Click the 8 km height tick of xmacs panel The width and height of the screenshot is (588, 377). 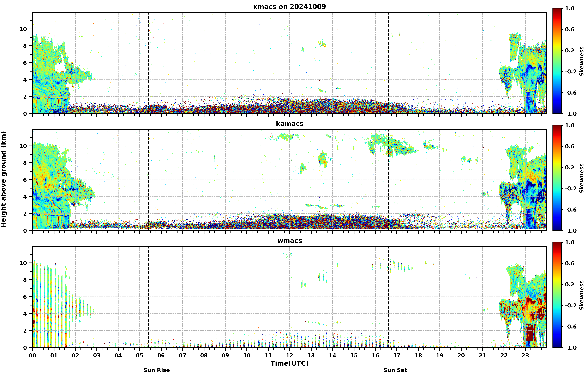click(25, 46)
